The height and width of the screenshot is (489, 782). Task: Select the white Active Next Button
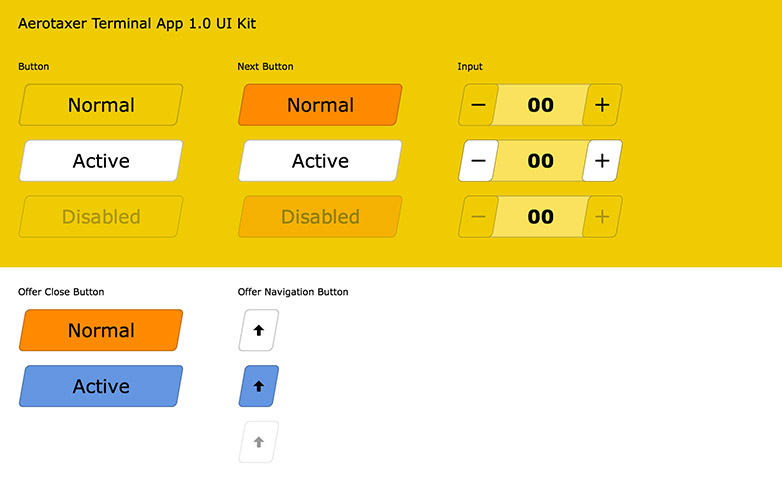coord(320,161)
